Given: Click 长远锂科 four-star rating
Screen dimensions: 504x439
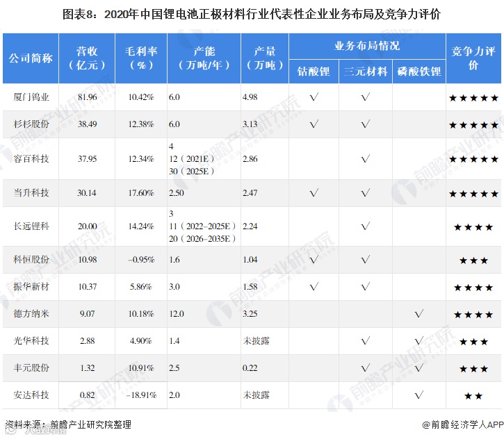Looking at the screenshot, I should click(x=473, y=227).
